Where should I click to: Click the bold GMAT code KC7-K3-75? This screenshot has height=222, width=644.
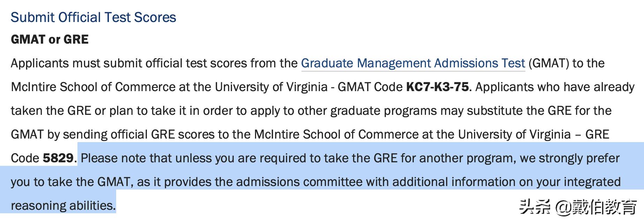(x=437, y=87)
